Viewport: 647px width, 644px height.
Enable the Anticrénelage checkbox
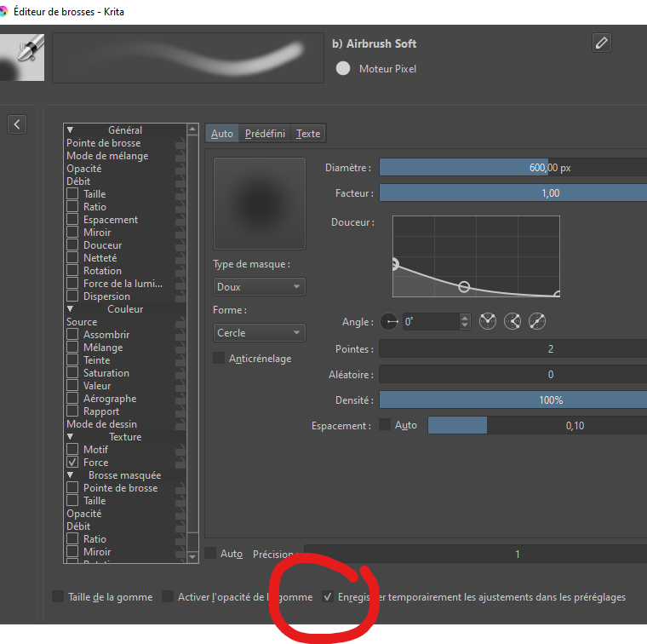click(x=220, y=359)
